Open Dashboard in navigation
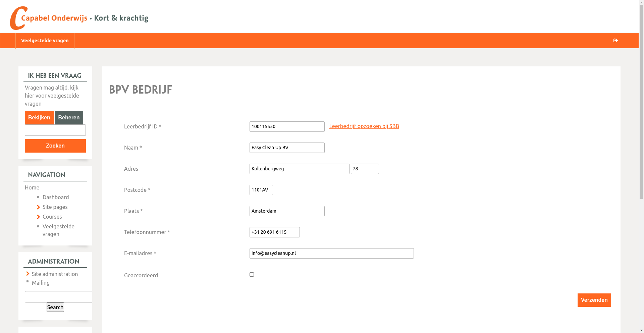Screen dimensions: 644x333 pos(56,197)
